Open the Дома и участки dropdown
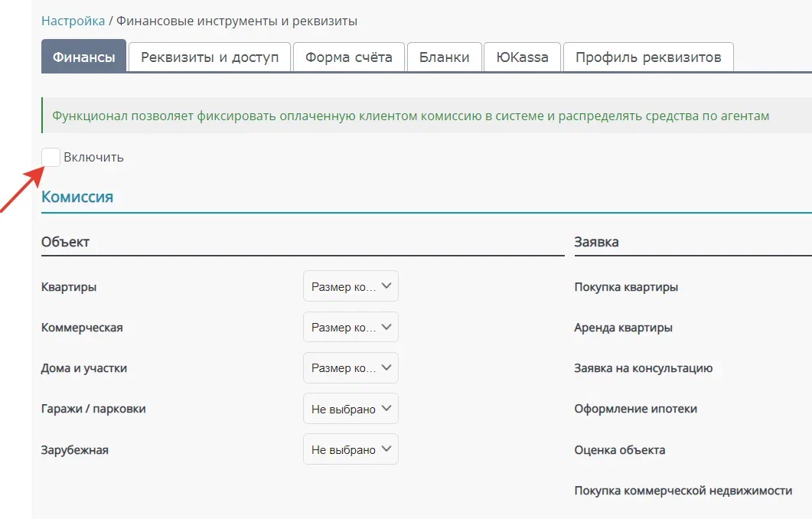 pyautogui.click(x=351, y=367)
